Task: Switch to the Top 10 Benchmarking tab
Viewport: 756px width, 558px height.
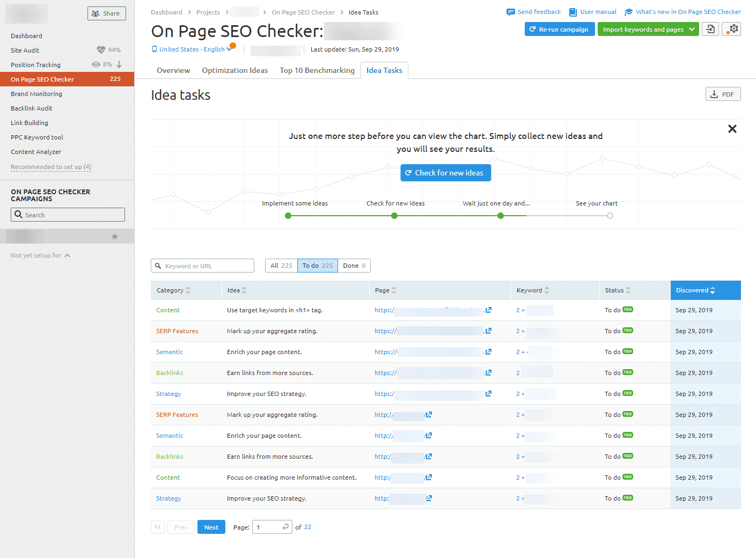Action: click(317, 70)
